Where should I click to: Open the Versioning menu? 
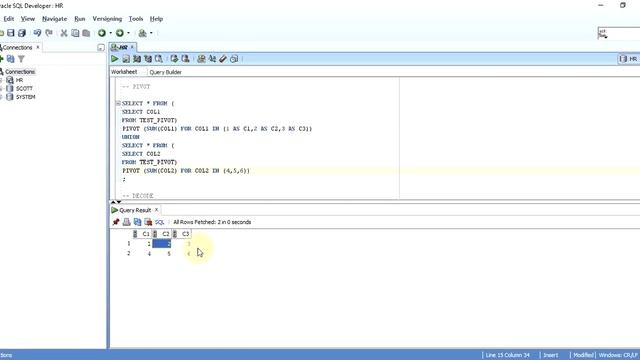pyautogui.click(x=107, y=19)
